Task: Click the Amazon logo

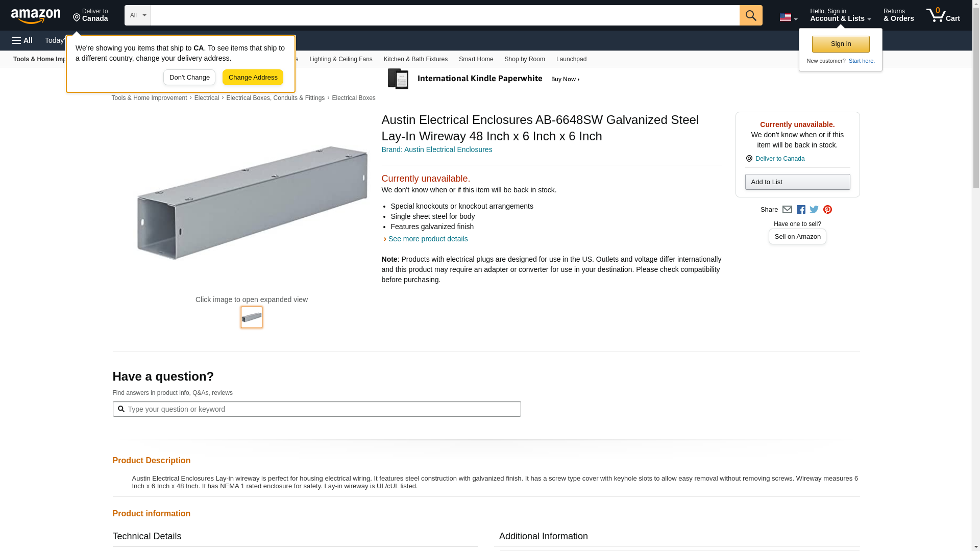Action: 36,16
